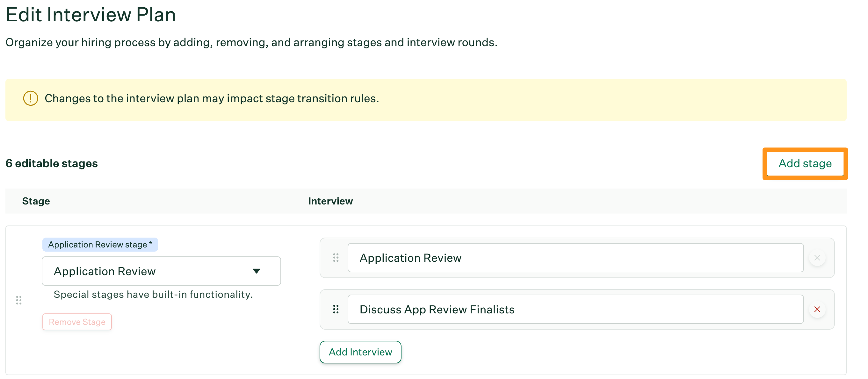
Task: Grab the drag handle of Application Review interview
Action: point(336,258)
